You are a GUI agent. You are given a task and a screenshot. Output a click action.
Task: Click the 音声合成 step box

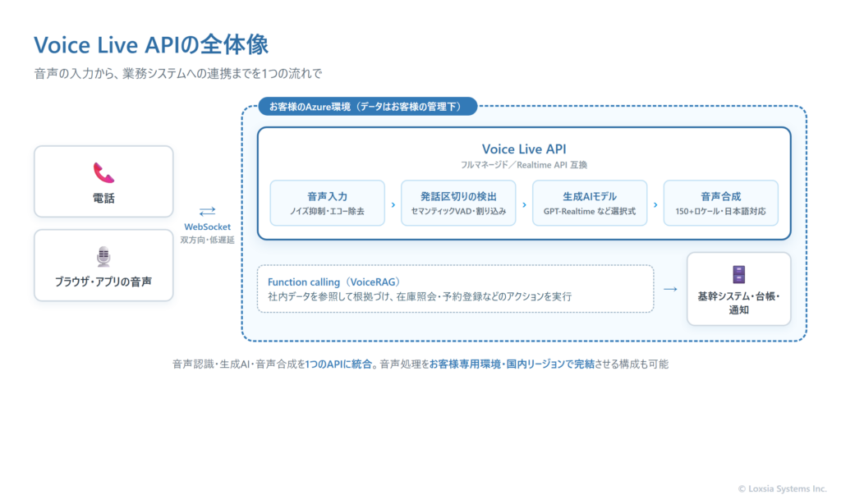(721, 203)
